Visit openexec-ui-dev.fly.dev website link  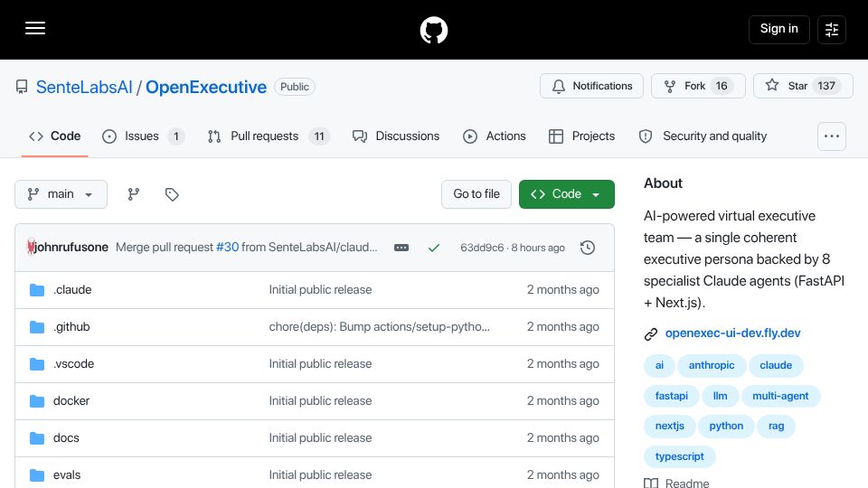click(732, 333)
